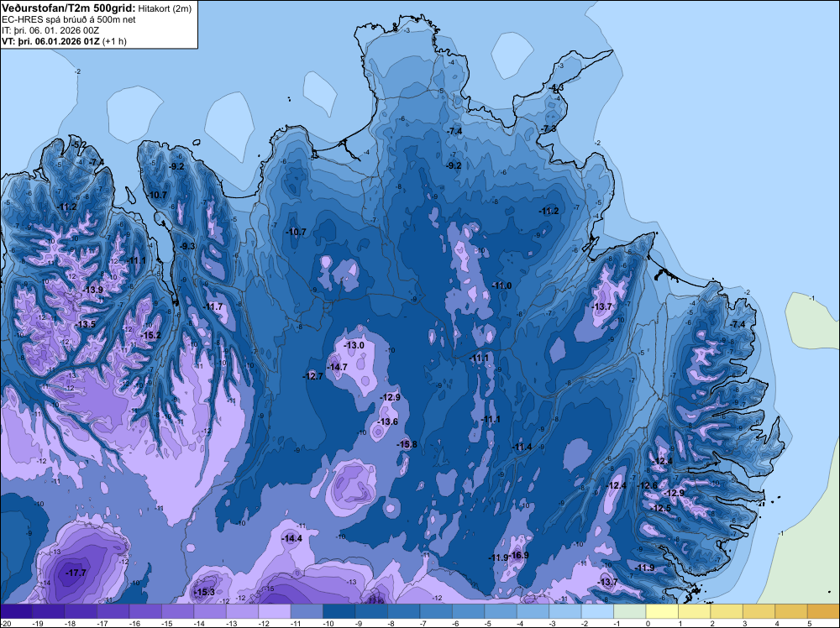Click the orange legend swatch labeled 5
The image size is (840, 628).
click(824, 611)
